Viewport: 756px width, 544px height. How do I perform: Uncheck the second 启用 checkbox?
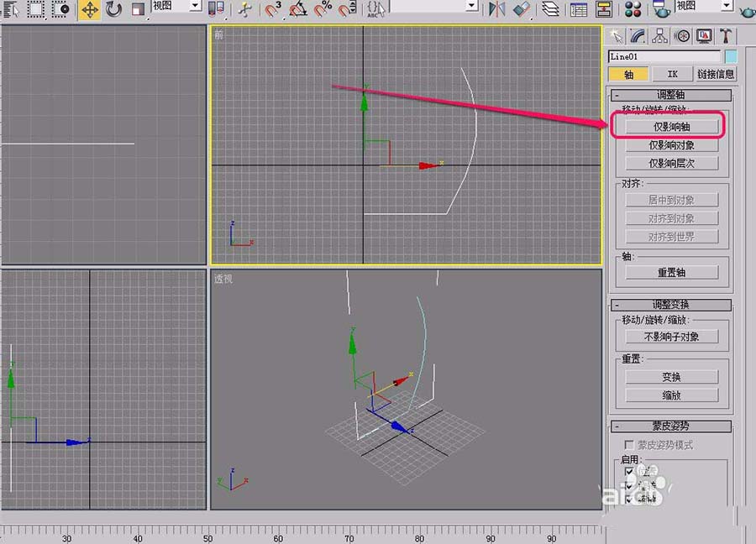coord(628,486)
